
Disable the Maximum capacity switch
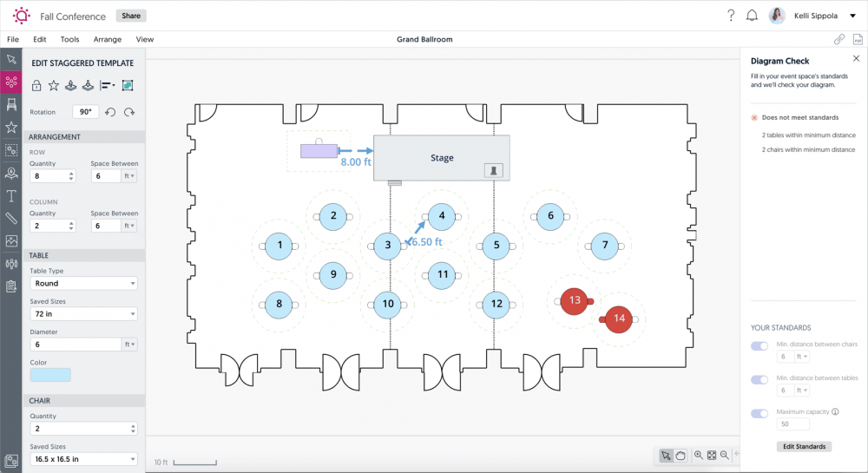pos(759,413)
